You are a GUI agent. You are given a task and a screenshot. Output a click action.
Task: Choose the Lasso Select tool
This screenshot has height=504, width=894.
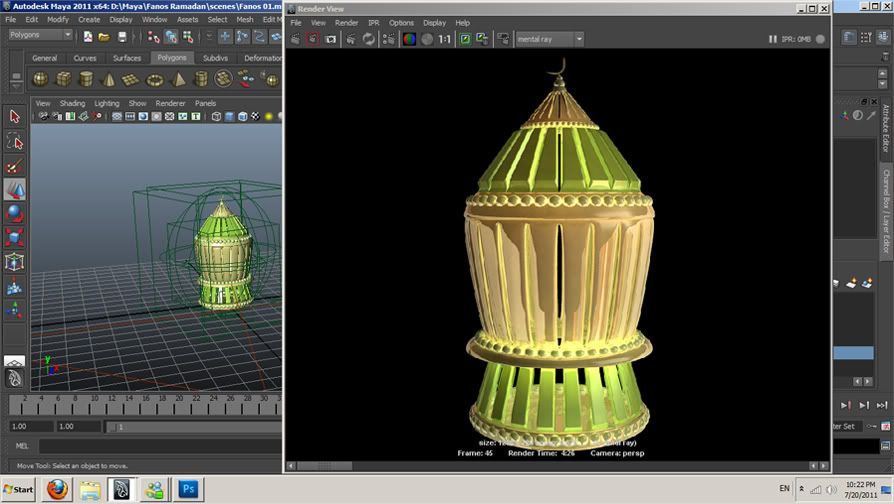tap(14, 141)
